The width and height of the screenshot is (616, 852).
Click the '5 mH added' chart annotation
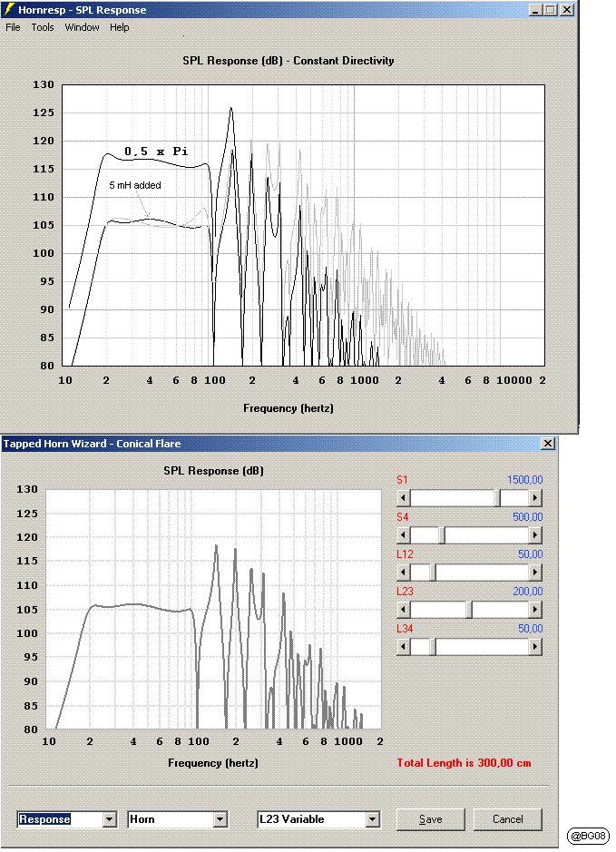135,185
